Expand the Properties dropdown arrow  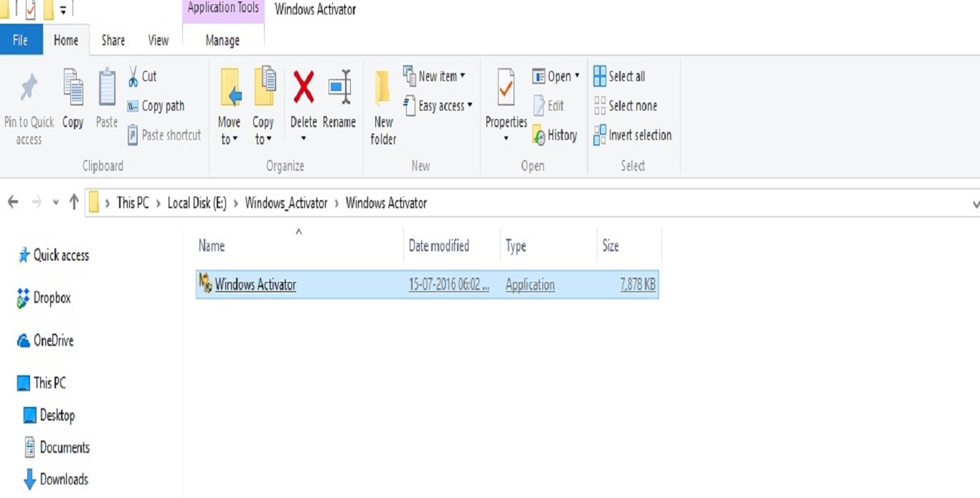tap(506, 138)
